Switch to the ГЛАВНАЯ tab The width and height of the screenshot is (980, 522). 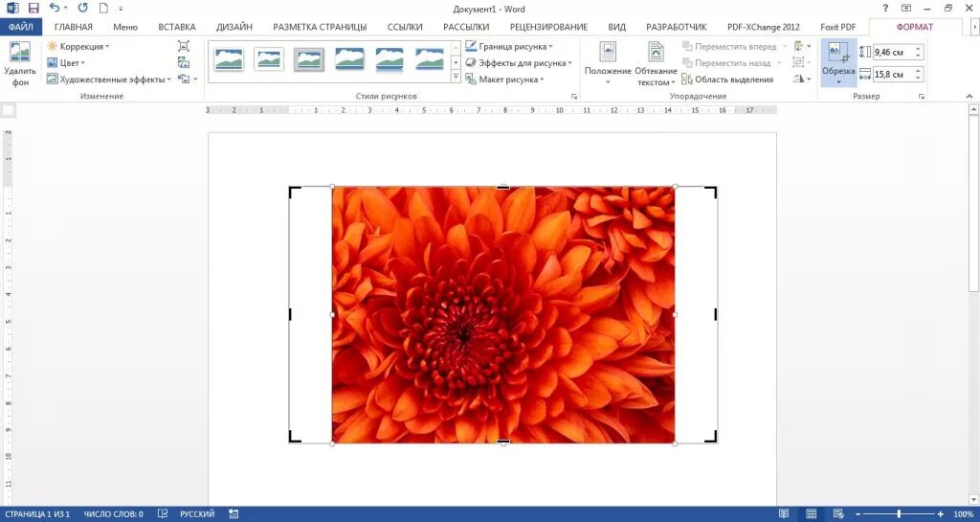[73, 27]
